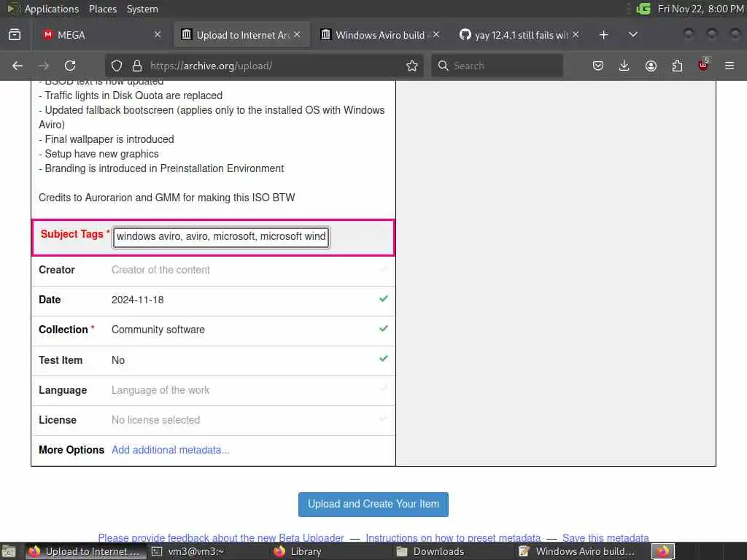Open the uBlock Origin extension icon
The width and height of the screenshot is (747, 560).
pyautogui.click(x=703, y=65)
